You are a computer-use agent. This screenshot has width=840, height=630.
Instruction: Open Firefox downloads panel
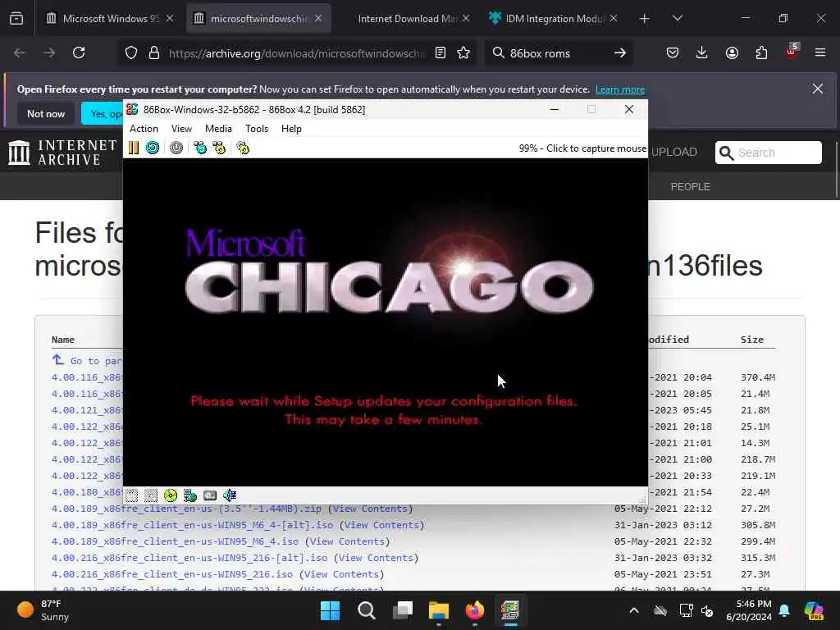[702, 52]
